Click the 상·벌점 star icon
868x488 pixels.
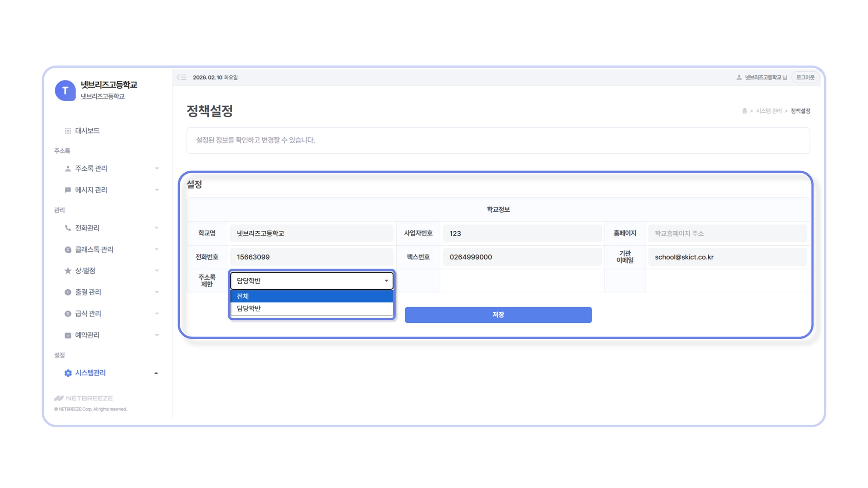[68, 271]
